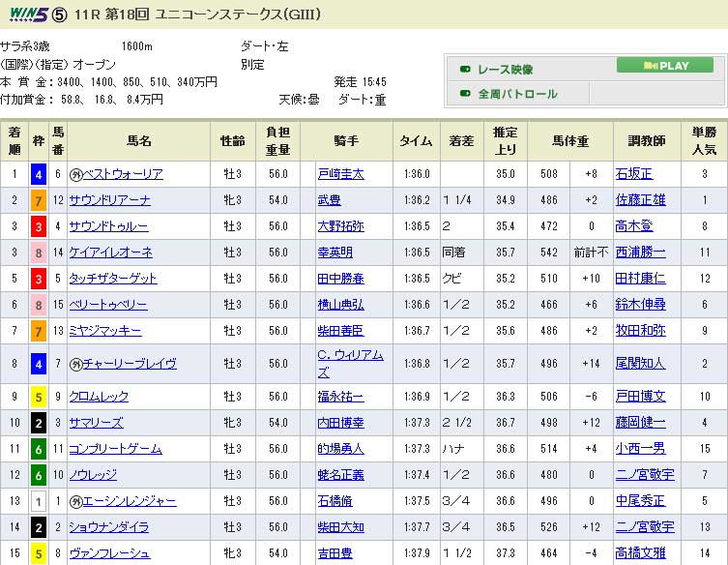
Task: Click the winning time 1:36.0 cell
Action: pyautogui.click(x=417, y=174)
